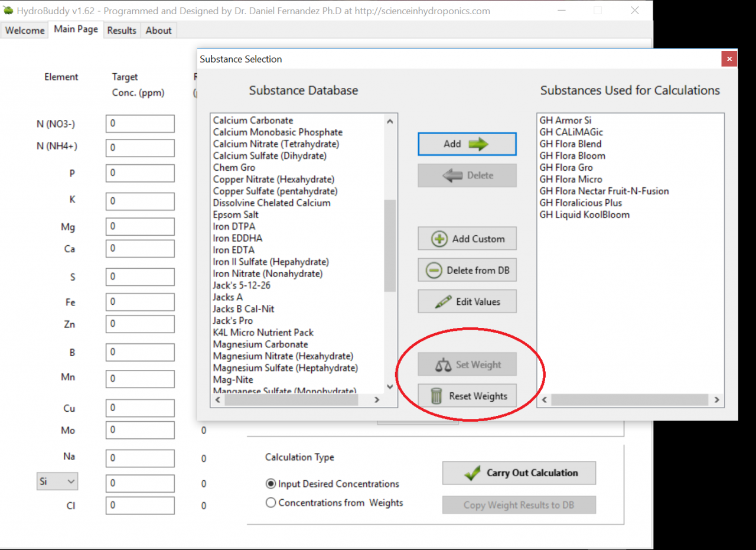Select Jacks B Cal-Nit entry
The height and width of the screenshot is (550, 756).
243,309
